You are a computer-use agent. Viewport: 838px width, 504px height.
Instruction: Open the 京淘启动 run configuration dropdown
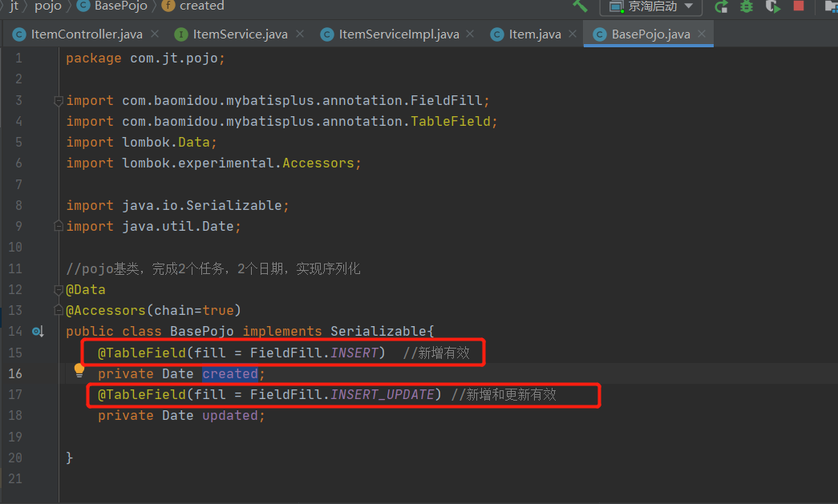click(651, 6)
